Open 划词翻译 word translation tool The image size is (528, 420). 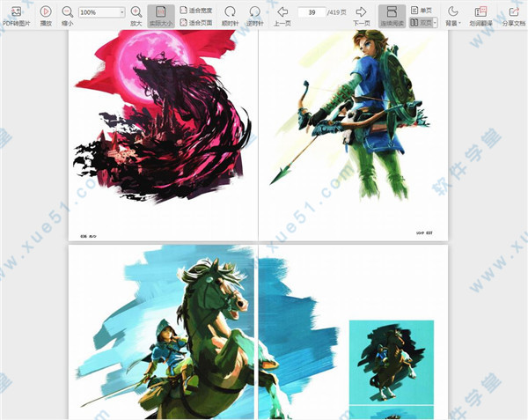point(480,16)
